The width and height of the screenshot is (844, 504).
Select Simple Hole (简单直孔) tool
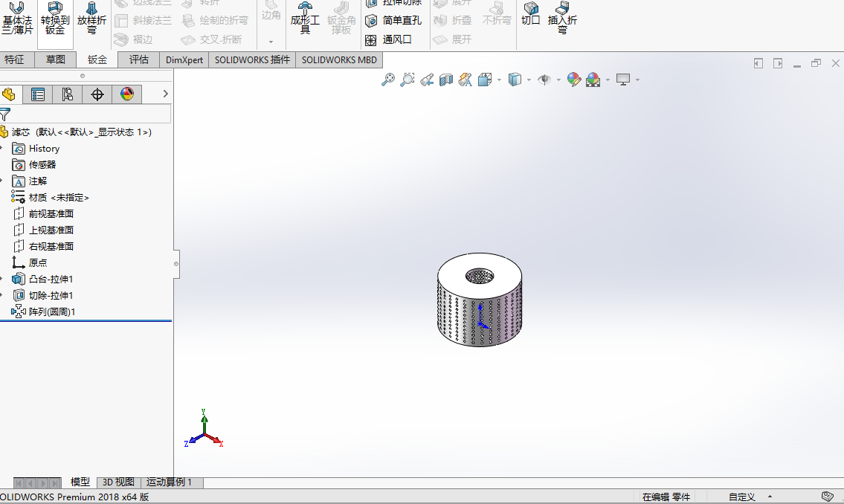(393, 20)
